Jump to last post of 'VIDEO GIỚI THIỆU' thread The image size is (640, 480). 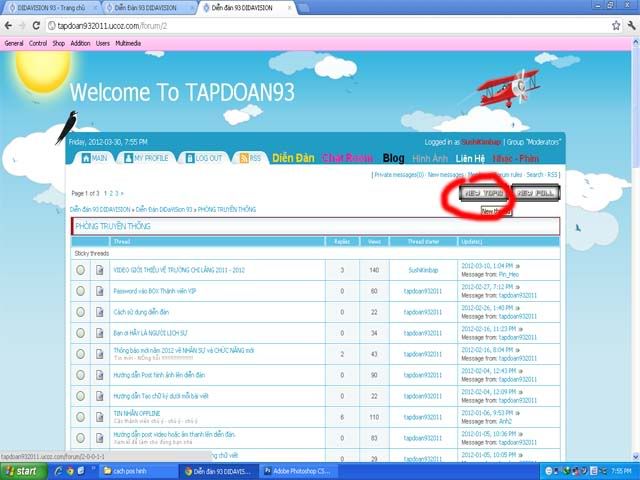click(x=518, y=266)
